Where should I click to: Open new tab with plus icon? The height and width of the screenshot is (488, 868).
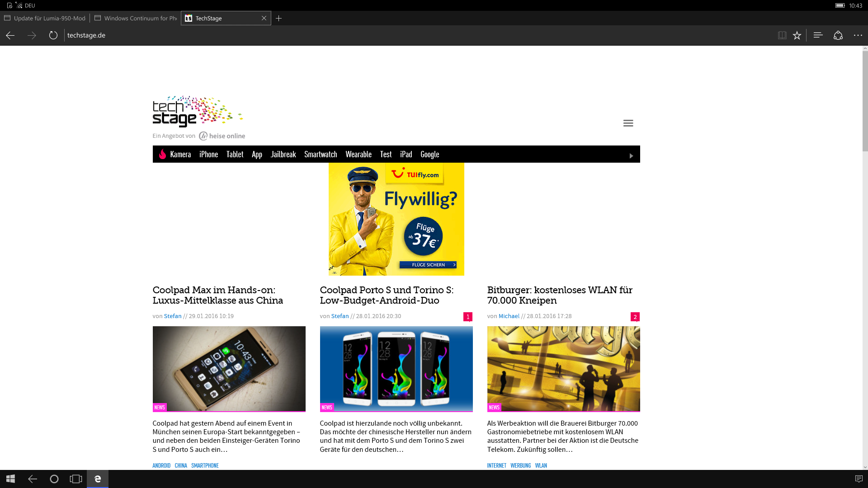coord(279,18)
